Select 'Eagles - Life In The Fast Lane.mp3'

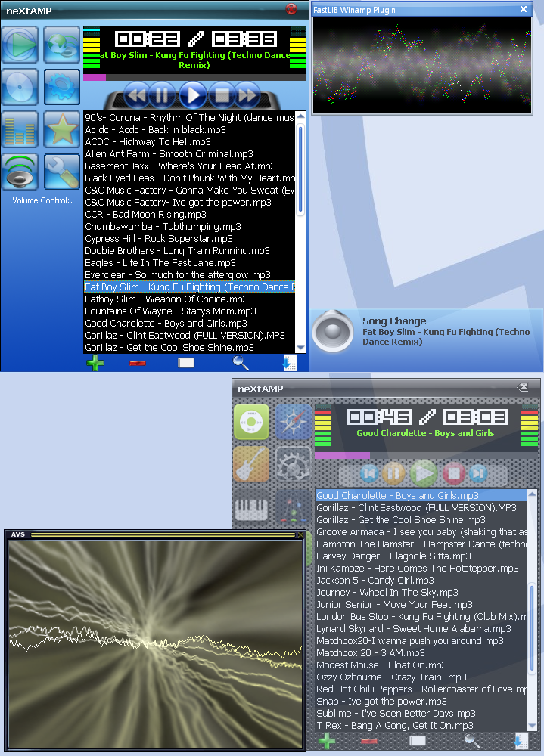pos(189,263)
